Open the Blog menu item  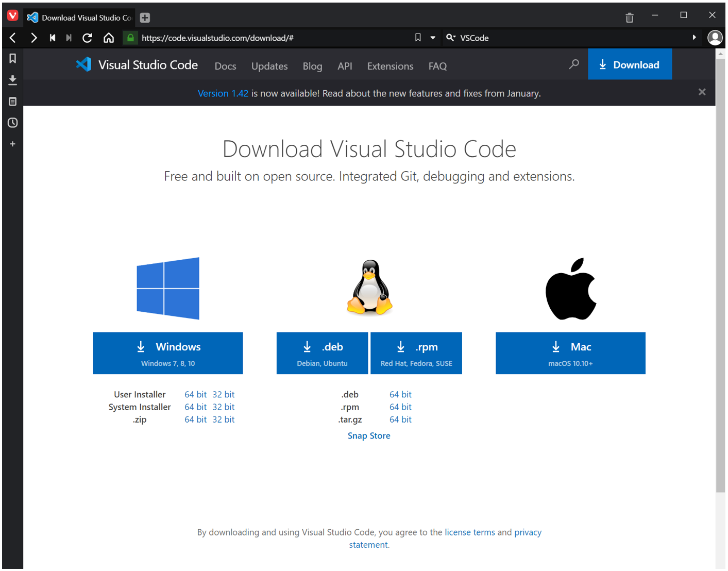pyautogui.click(x=312, y=66)
